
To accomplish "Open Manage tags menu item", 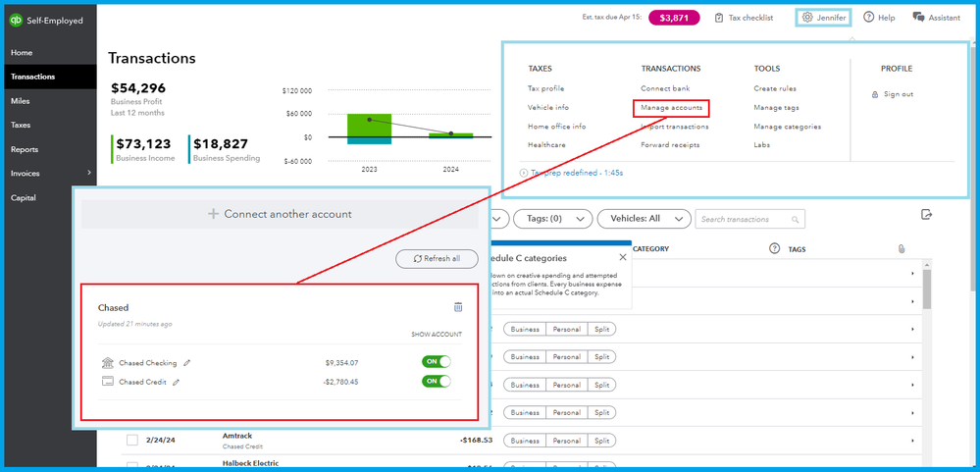I will point(776,108).
